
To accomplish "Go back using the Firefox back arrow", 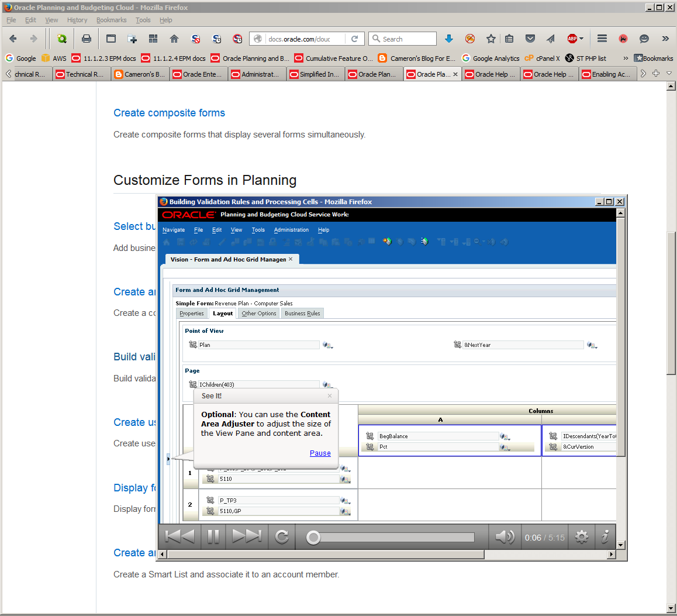I will (x=13, y=39).
